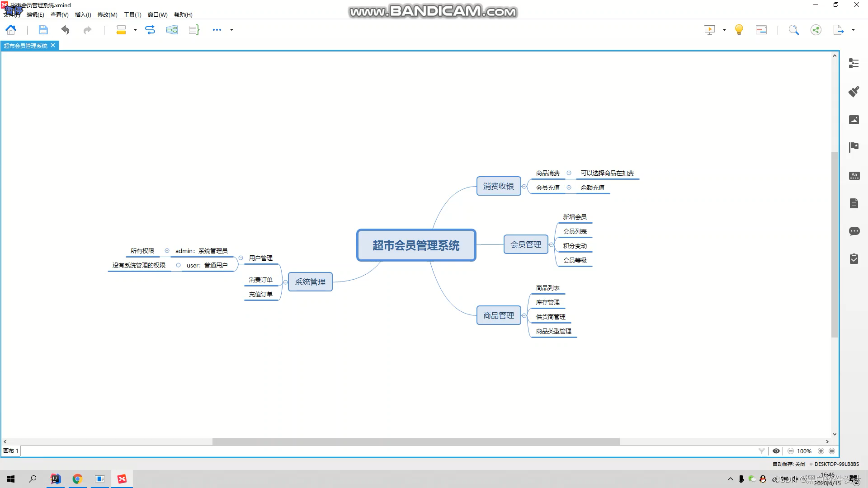
Task: Click the green share icon
Action: coord(816,30)
